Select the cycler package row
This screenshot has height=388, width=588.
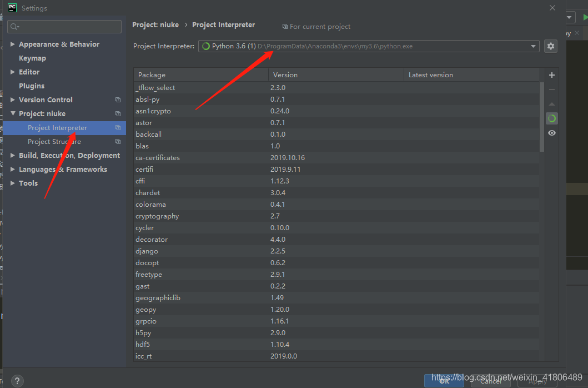click(x=336, y=227)
